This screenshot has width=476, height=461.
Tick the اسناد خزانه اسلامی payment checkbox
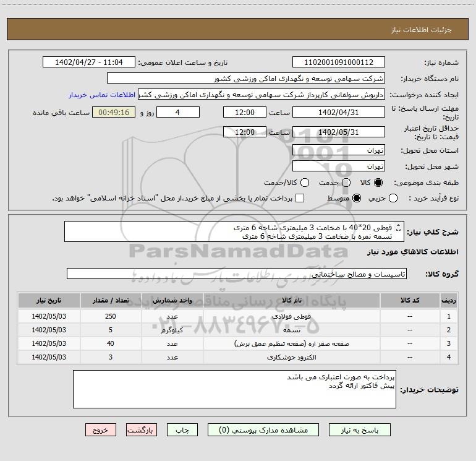click(x=300, y=198)
